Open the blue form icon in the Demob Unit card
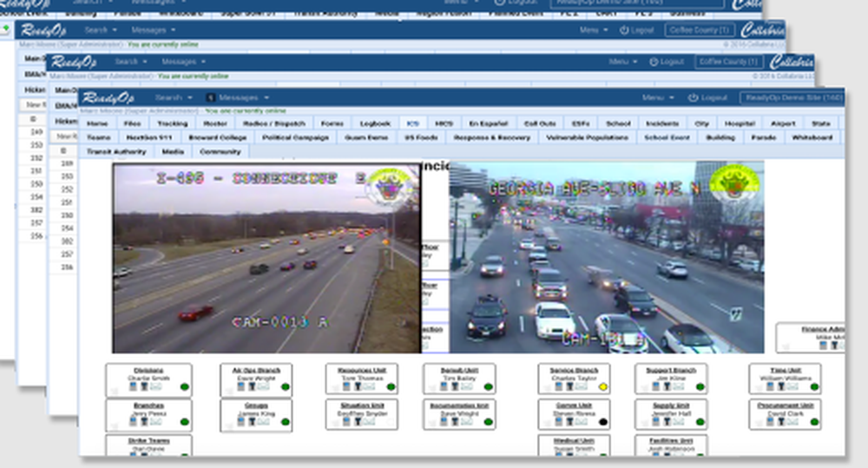This screenshot has width=868, height=468. pyautogui.click(x=444, y=386)
